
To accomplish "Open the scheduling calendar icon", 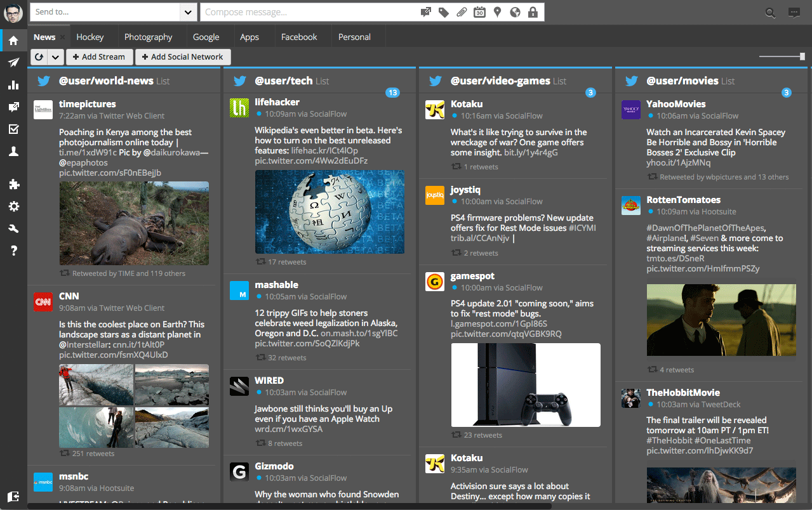I will tap(479, 12).
